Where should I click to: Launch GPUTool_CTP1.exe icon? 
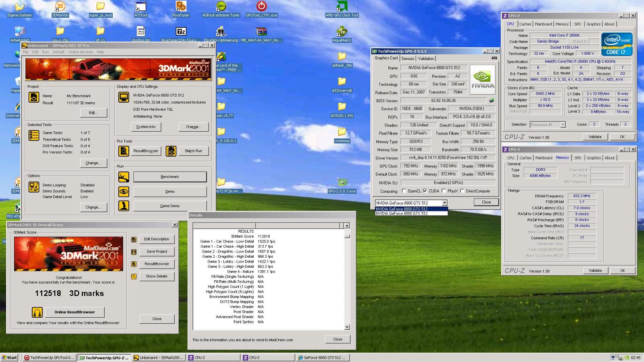coord(261,6)
